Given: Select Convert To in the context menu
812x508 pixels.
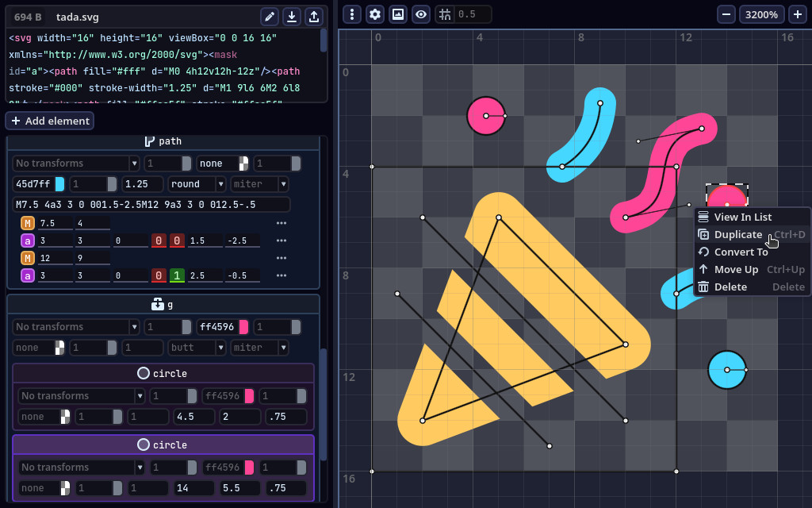Looking at the screenshot, I should [x=741, y=252].
